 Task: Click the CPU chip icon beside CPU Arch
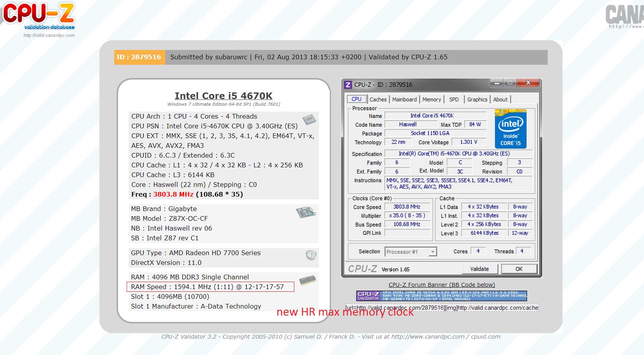(x=309, y=119)
